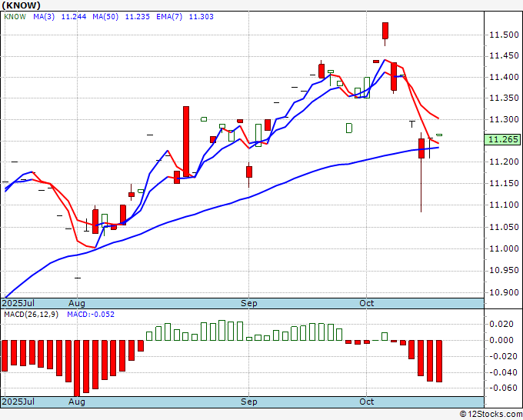The width and height of the screenshot is (523, 420).
Task: Click the EMA(7) value 11.303
Action: (x=202, y=17)
